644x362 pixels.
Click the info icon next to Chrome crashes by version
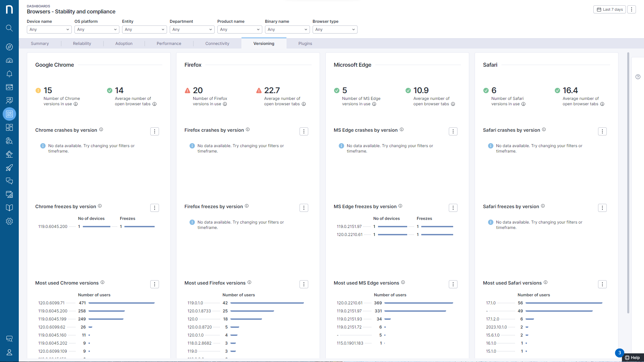point(101,130)
